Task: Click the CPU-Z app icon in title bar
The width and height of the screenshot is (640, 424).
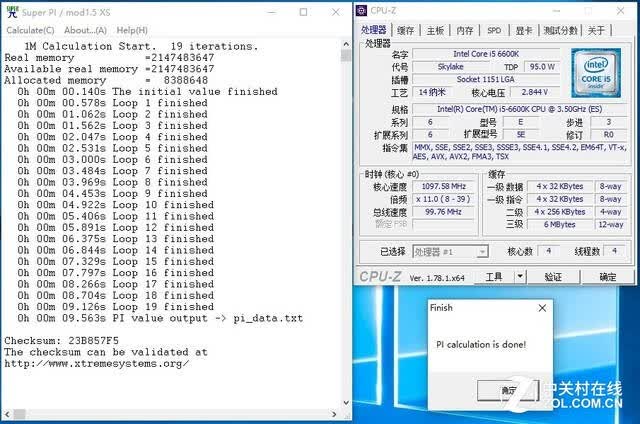Action: point(362,11)
